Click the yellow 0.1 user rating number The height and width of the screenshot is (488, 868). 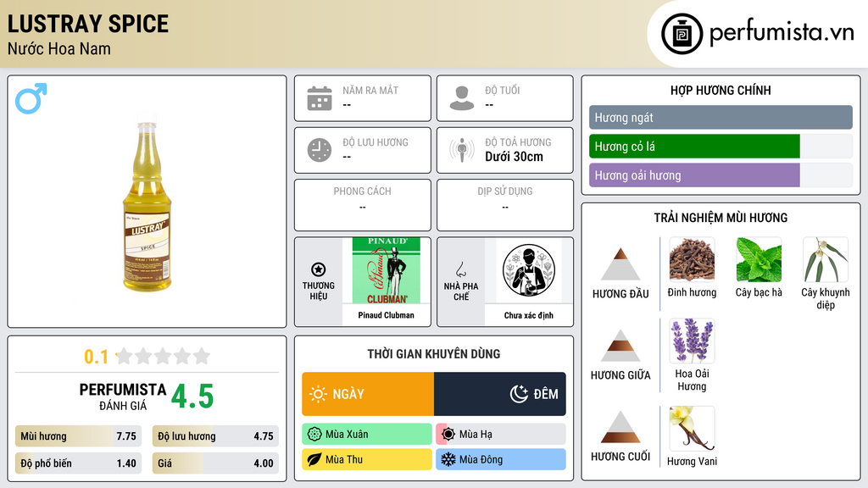coord(97,357)
